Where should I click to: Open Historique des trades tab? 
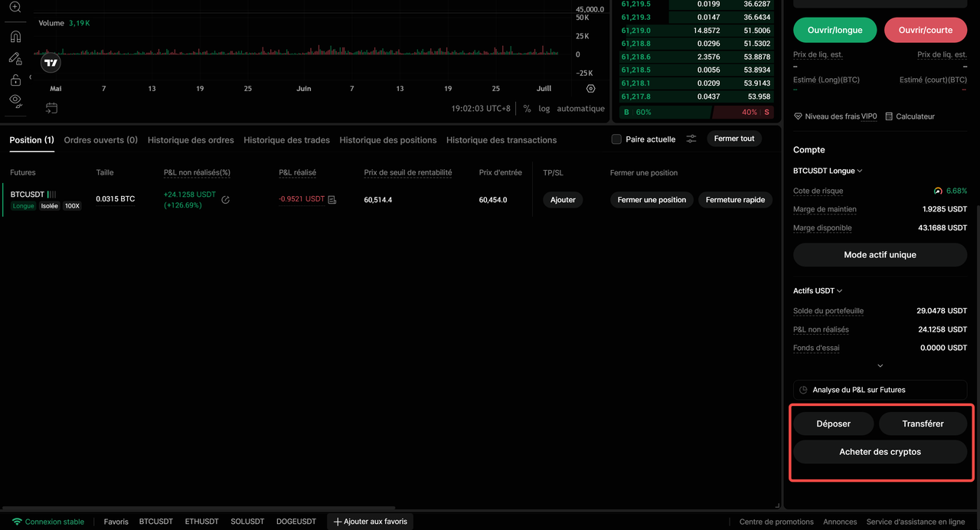(x=286, y=140)
